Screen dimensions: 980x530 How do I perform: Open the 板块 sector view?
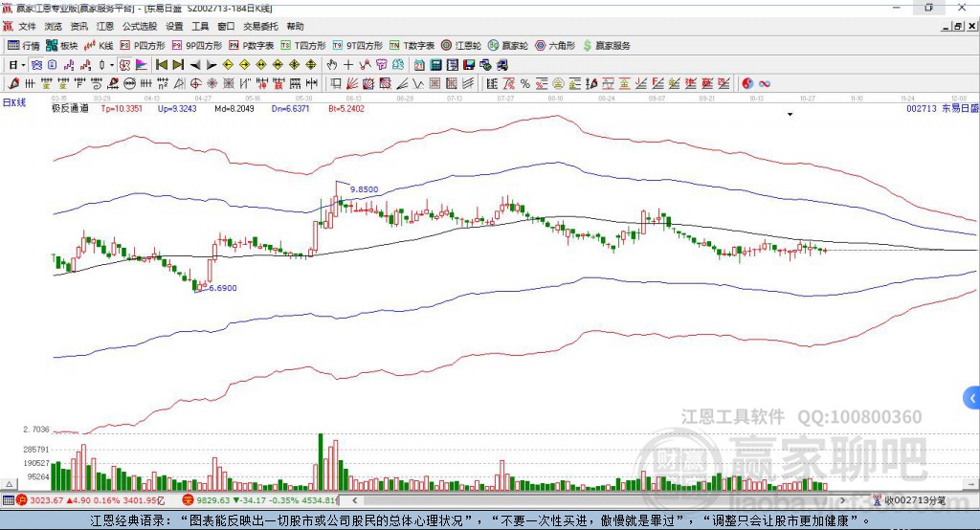point(61,46)
